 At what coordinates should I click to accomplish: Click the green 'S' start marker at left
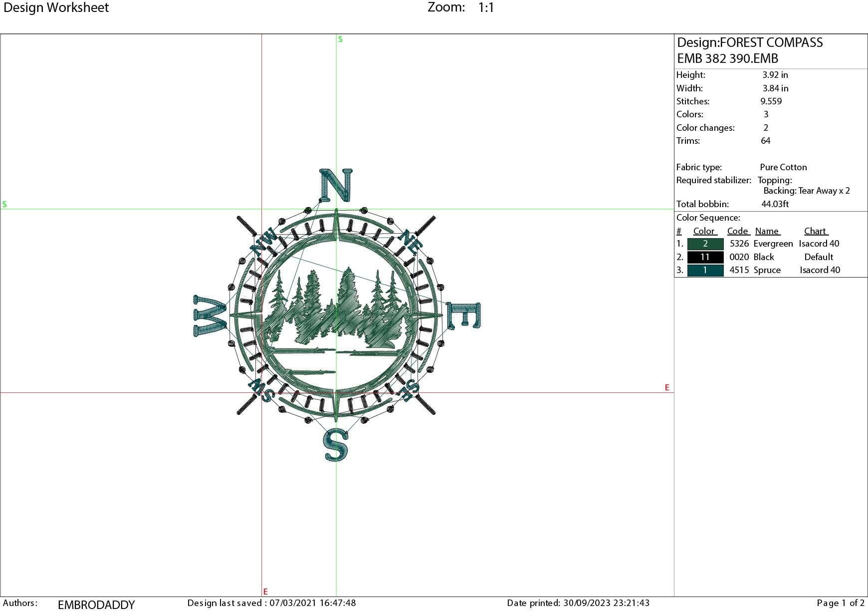4,204
